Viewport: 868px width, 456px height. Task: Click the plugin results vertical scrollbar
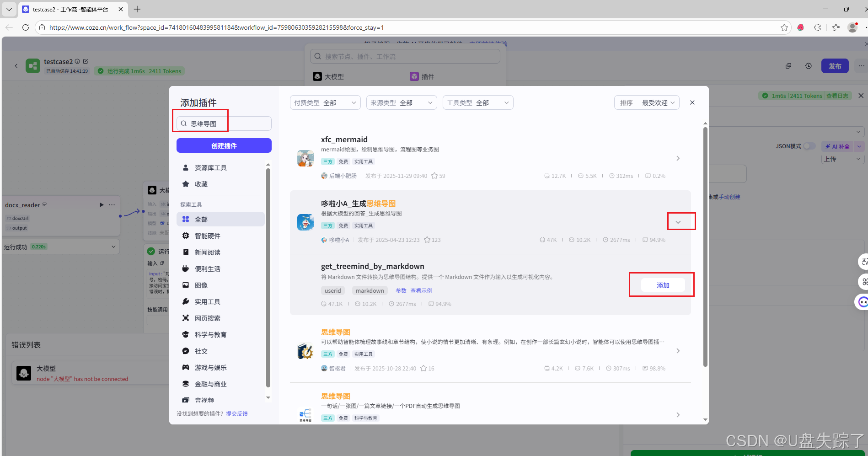click(x=705, y=247)
